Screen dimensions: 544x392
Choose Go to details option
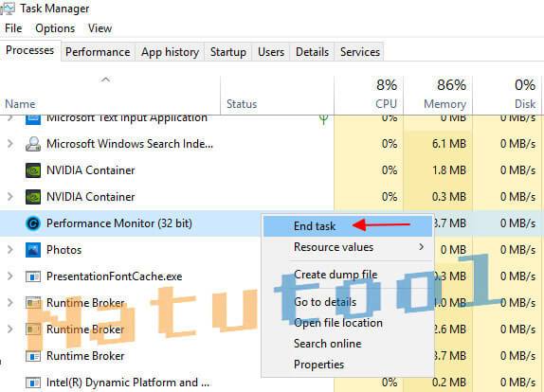(348, 302)
